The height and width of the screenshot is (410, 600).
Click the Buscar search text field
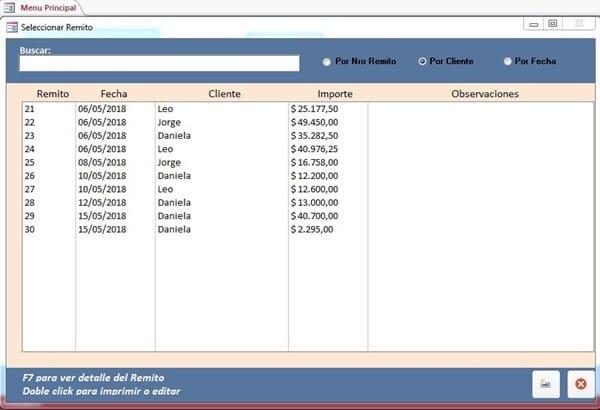click(x=159, y=63)
